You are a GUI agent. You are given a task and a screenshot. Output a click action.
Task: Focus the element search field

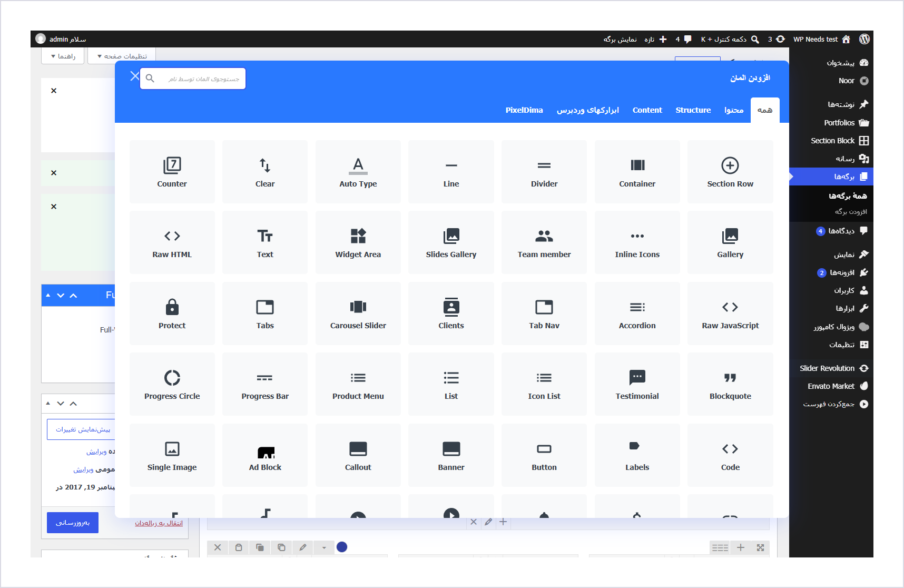(193, 79)
